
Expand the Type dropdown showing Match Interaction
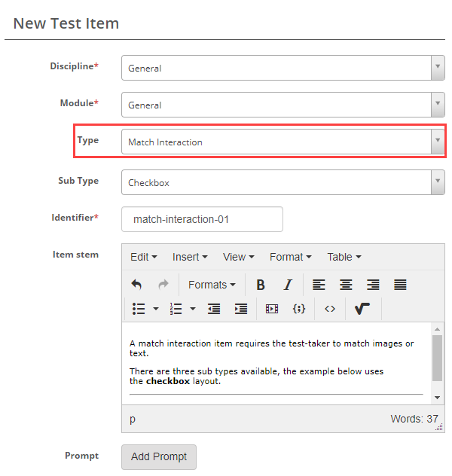click(282, 142)
